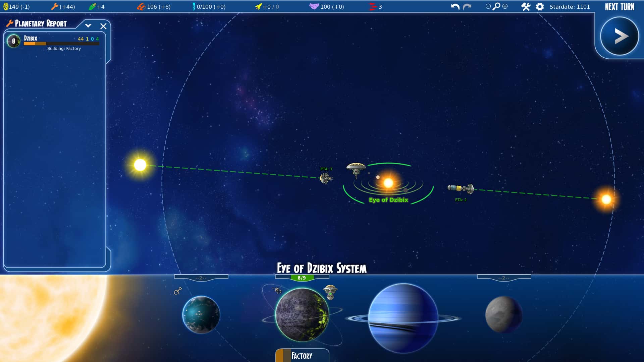Collapse the Planetary Report panel
Screen dimensions: 644x362
click(88, 25)
